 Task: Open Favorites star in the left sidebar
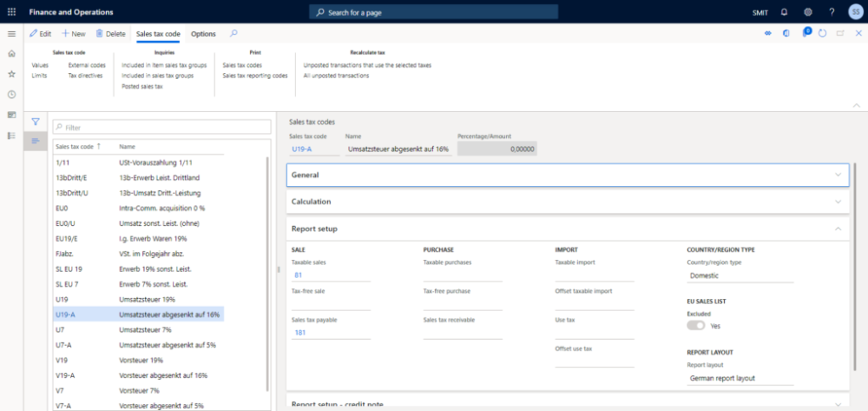pos(11,74)
